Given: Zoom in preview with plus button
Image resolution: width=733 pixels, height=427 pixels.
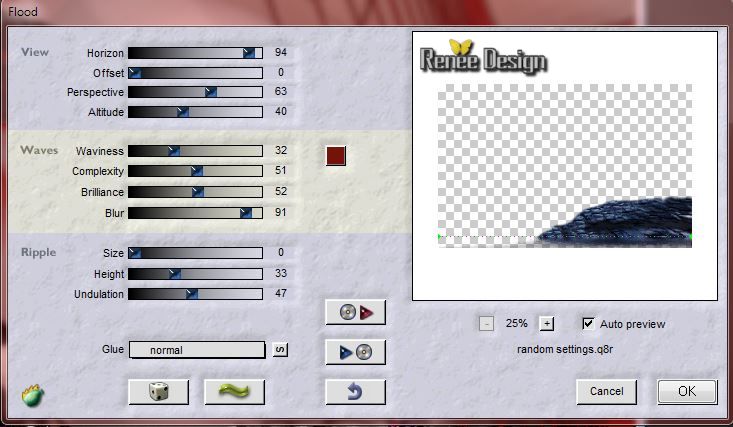Looking at the screenshot, I should pyautogui.click(x=546, y=323).
